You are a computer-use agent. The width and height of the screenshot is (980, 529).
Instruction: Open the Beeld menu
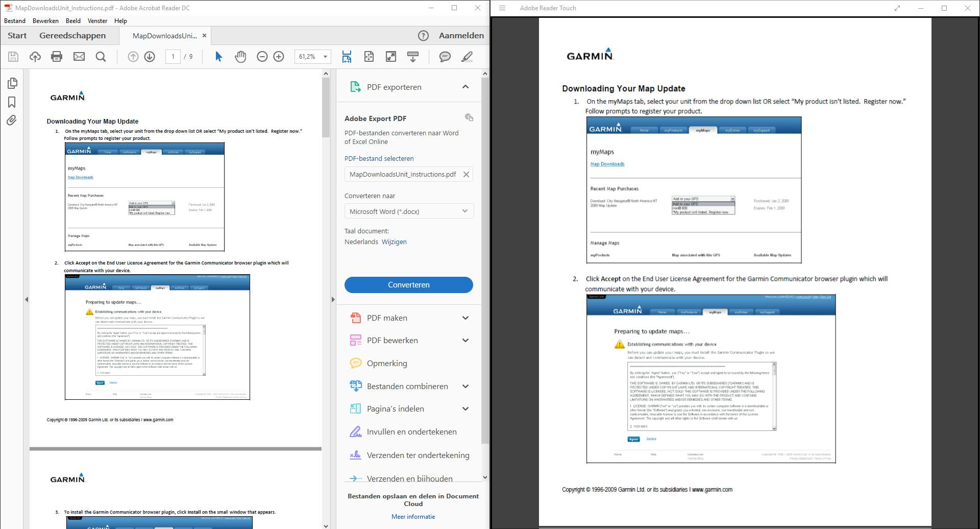point(73,21)
